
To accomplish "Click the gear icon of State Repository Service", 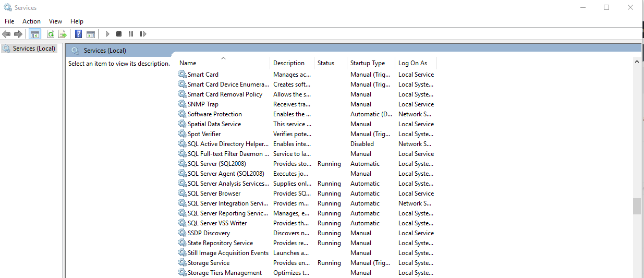I will (182, 243).
